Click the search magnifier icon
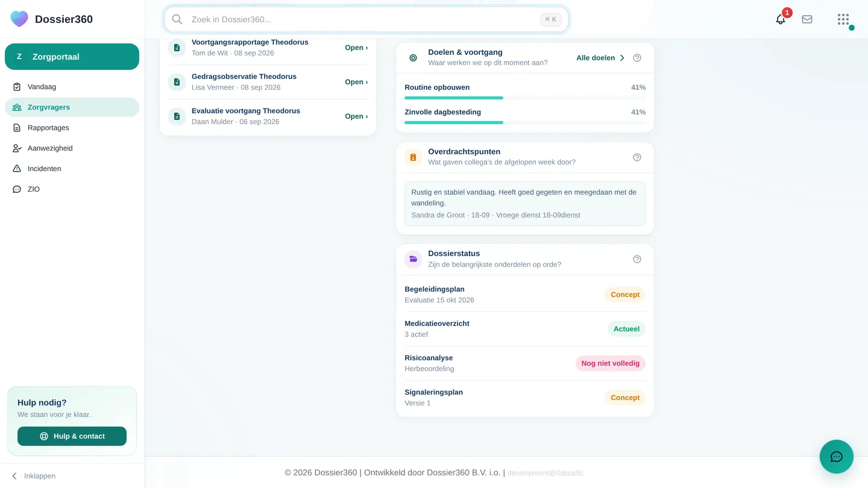 pyautogui.click(x=177, y=19)
